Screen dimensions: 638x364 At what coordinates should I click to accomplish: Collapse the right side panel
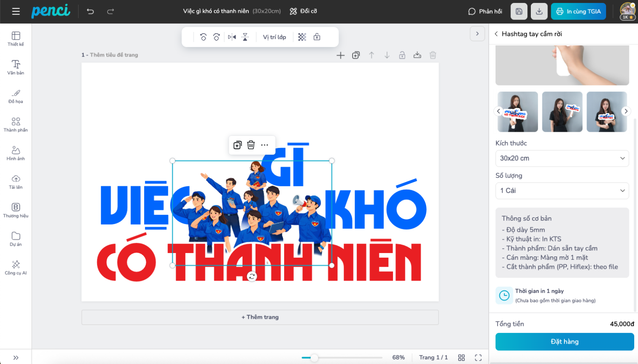click(477, 34)
